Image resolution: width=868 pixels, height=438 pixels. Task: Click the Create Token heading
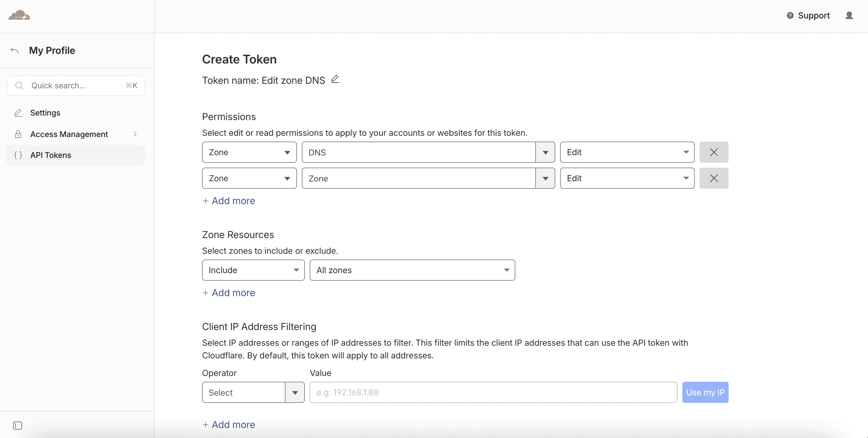[239, 59]
